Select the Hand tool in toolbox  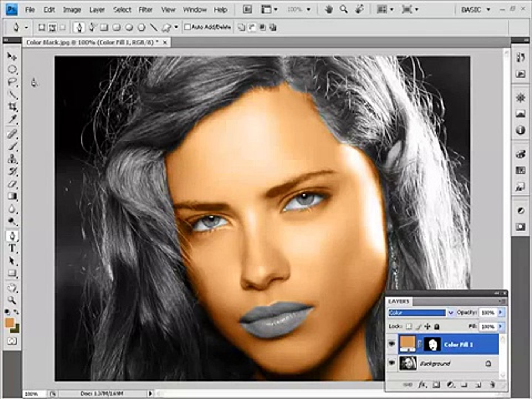12,288
